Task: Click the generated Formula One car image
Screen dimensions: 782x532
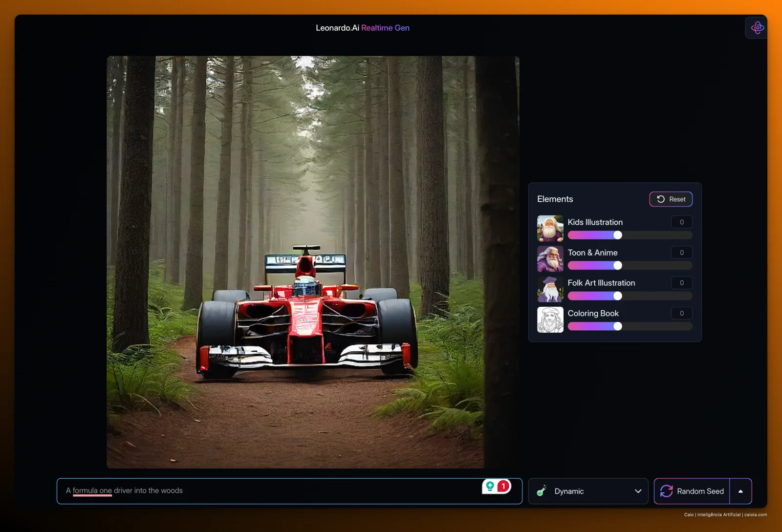Action: 313,262
